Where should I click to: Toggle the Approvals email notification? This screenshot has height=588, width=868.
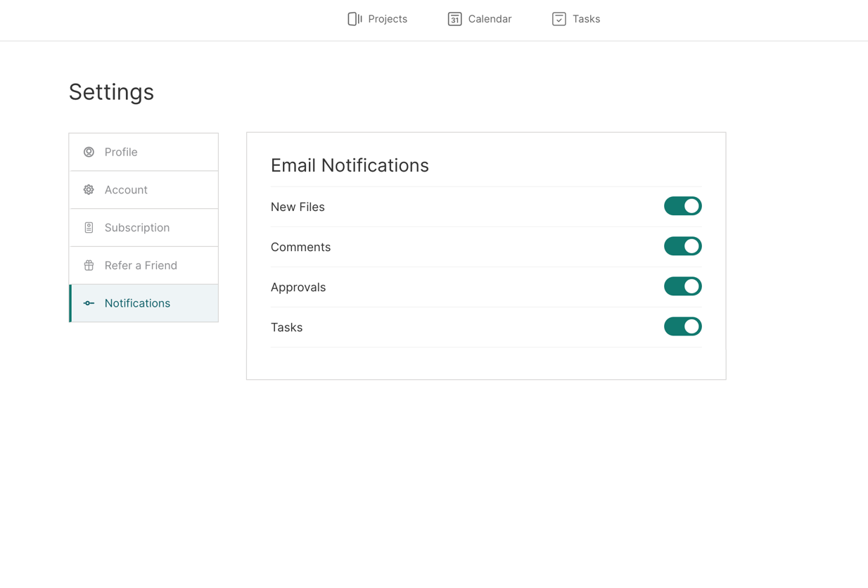(682, 286)
